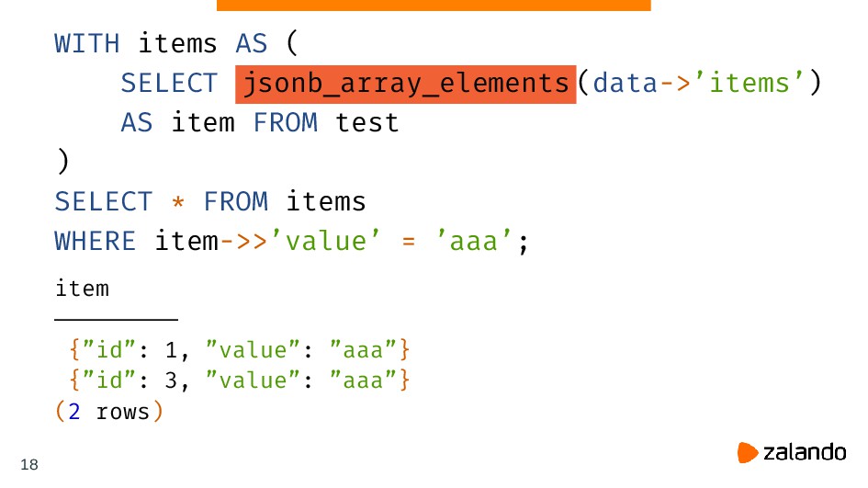Click the WHERE keyword
868x488 pixels.
[x=96, y=242]
